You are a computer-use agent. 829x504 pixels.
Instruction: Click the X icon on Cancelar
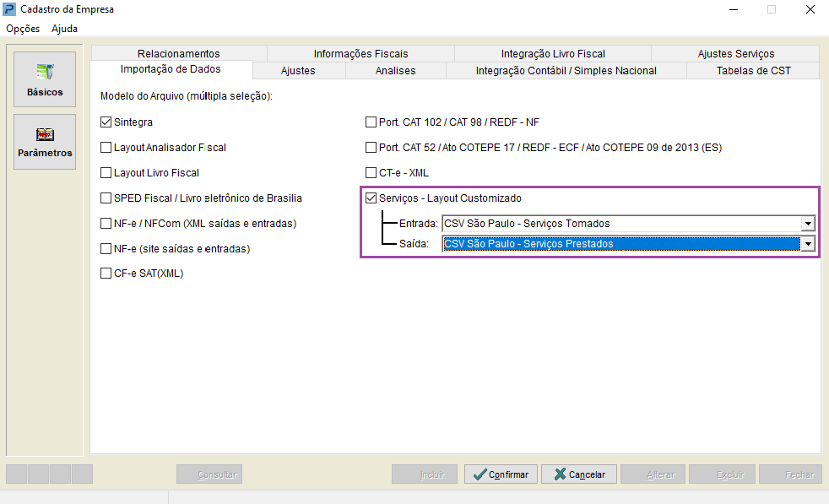coord(560,474)
